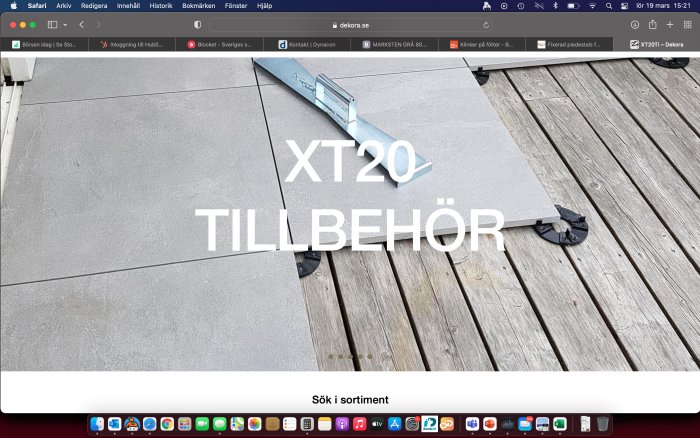Viewport: 700px width, 438px height.
Task: Open a new tab with plus icon
Action: coord(670,25)
